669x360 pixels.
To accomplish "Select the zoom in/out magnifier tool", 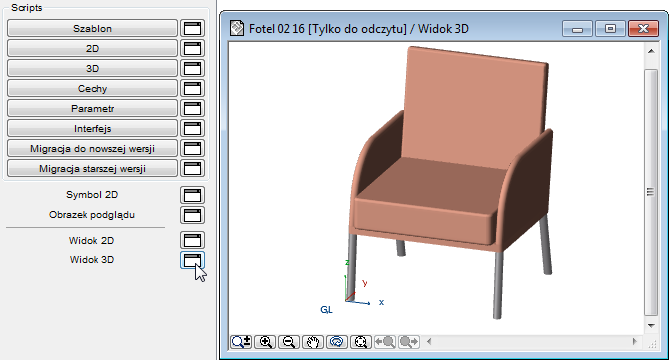I will 241,342.
